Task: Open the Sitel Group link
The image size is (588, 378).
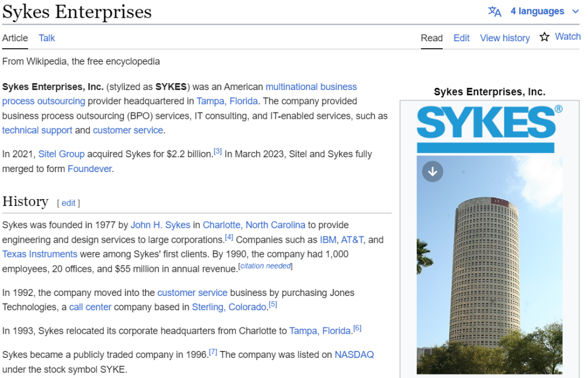Action: pyautogui.click(x=61, y=154)
